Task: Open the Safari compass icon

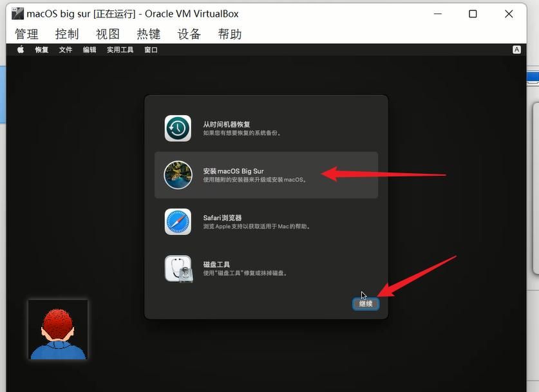Action: coord(178,222)
